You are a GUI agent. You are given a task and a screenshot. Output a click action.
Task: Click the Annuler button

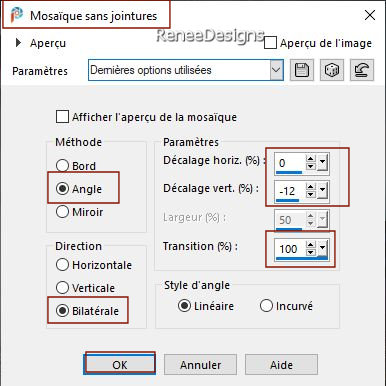pos(200,365)
